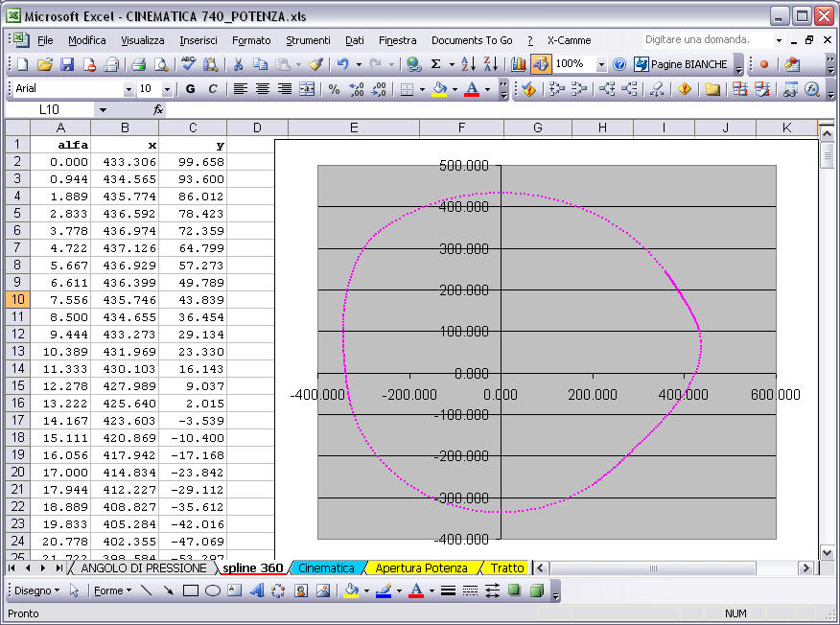Open the Modifica menu
The width and height of the screenshot is (840, 625).
(87, 40)
